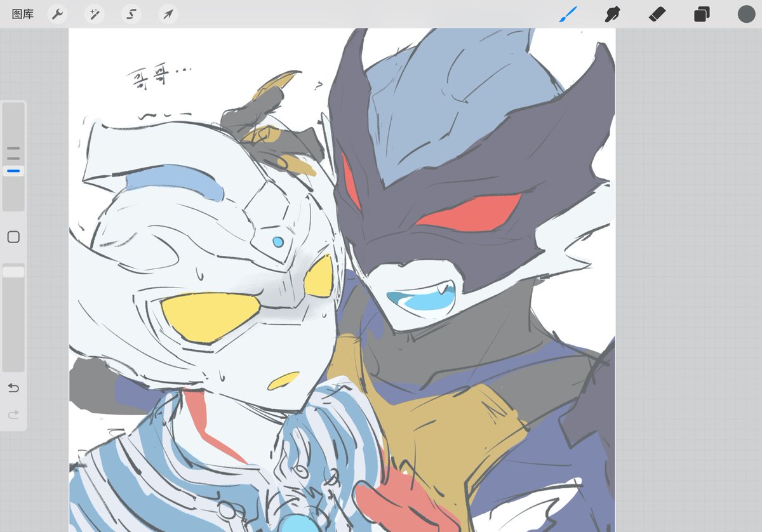Undo the last stroke

pyautogui.click(x=13, y=388)
